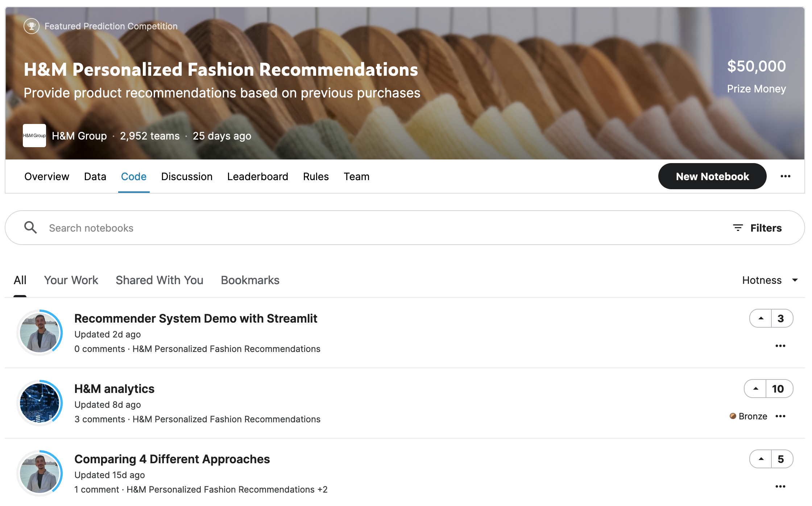Click the New Notebook button

712,176
